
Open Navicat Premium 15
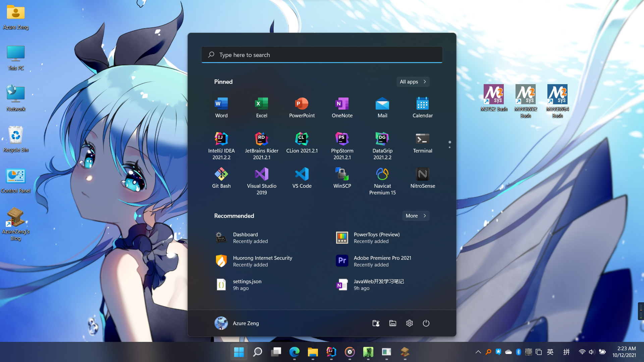click(382, 178)
